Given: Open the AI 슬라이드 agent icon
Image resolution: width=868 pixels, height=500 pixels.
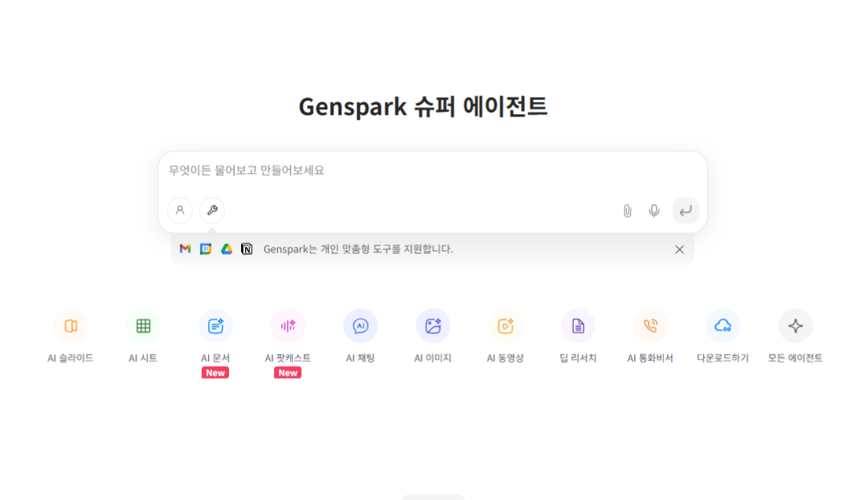Looking at the screenshot, I should (70, 326).
